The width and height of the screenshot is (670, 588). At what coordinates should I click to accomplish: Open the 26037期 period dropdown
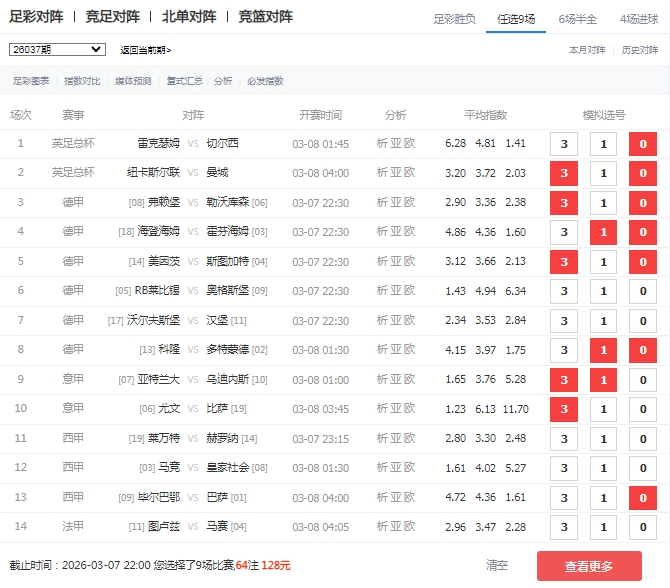pos(56,49)
